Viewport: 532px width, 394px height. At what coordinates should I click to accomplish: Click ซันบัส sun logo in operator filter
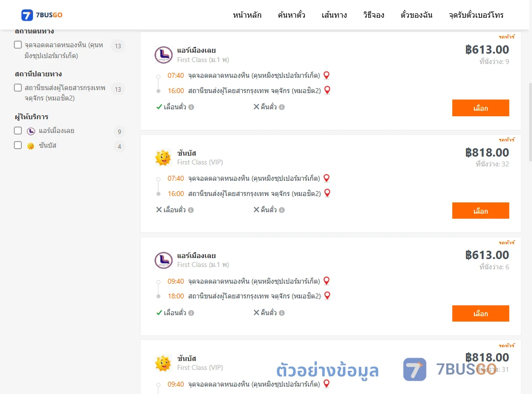31,146
